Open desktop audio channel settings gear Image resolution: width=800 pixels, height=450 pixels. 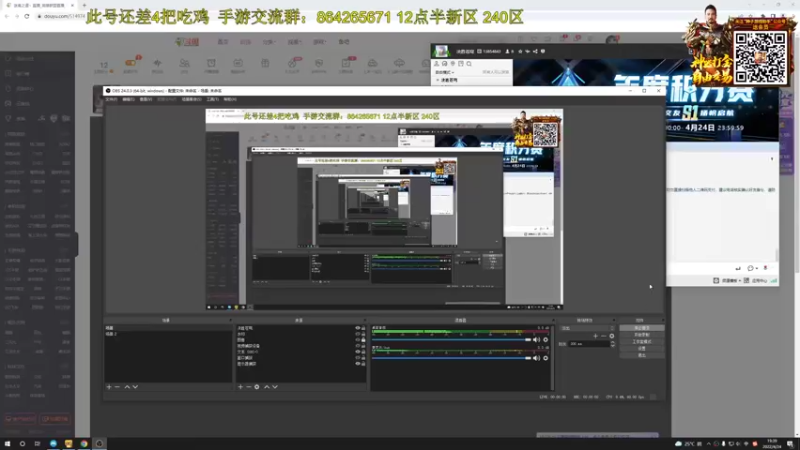pyautogui.click(x=545, y=340)
